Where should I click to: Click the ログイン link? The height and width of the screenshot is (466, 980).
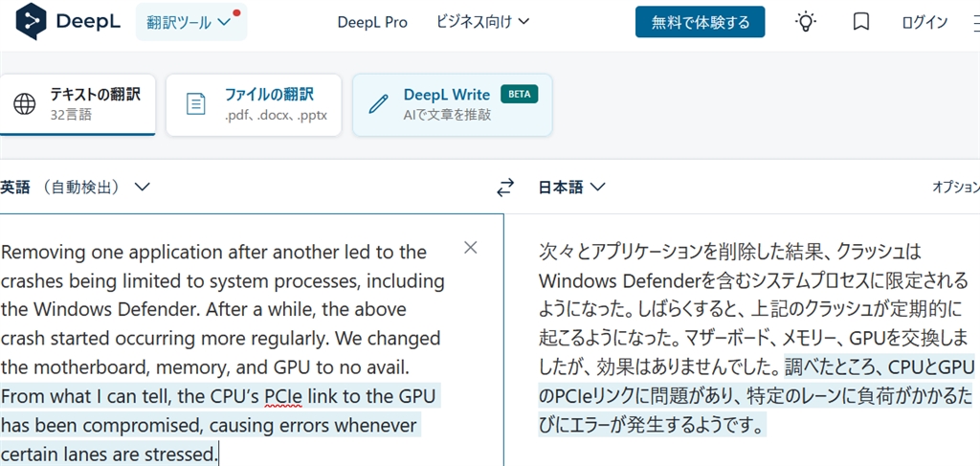point(924,23)
